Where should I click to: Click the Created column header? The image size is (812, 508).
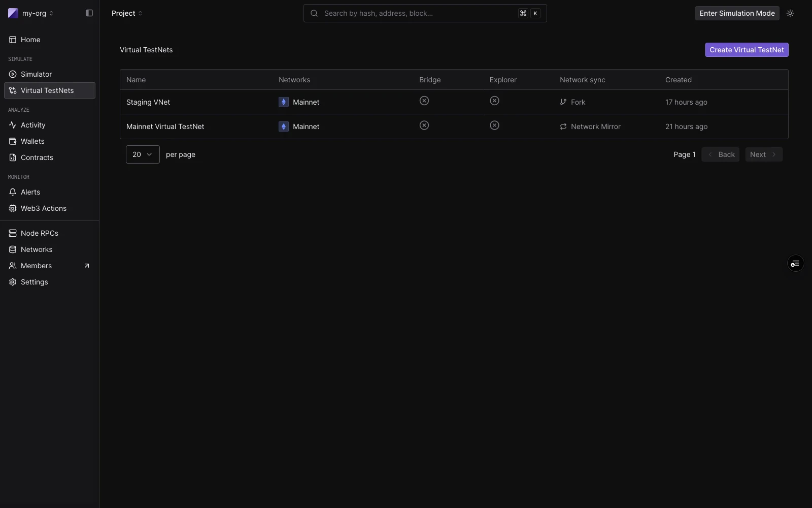[679, 80]
